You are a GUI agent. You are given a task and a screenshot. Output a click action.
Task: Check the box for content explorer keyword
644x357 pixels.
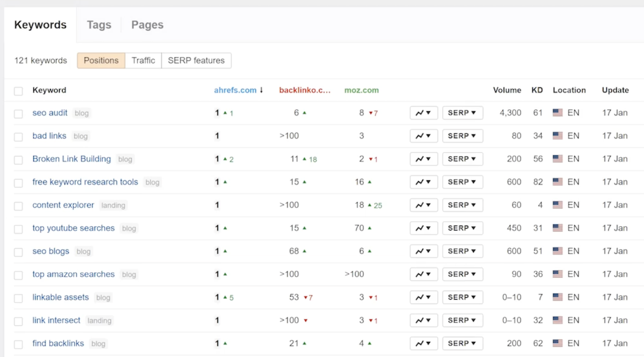[18, 206]
